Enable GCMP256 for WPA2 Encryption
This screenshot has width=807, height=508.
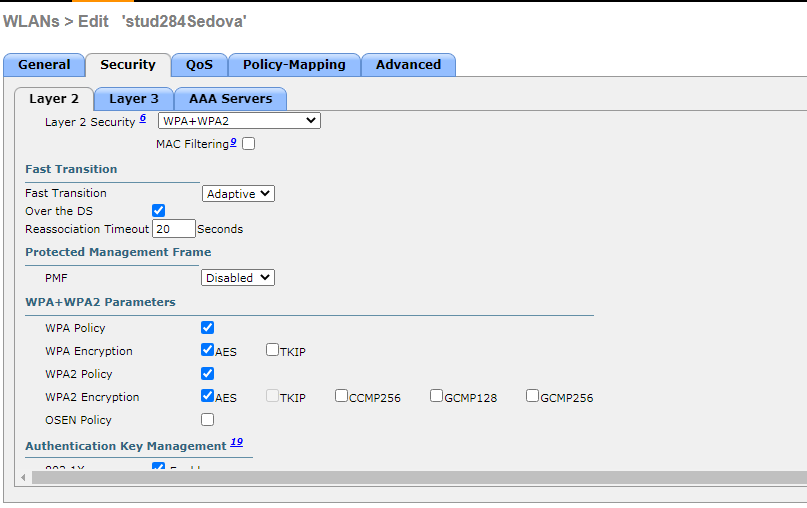pyautogui.click(x=532, y=396)
